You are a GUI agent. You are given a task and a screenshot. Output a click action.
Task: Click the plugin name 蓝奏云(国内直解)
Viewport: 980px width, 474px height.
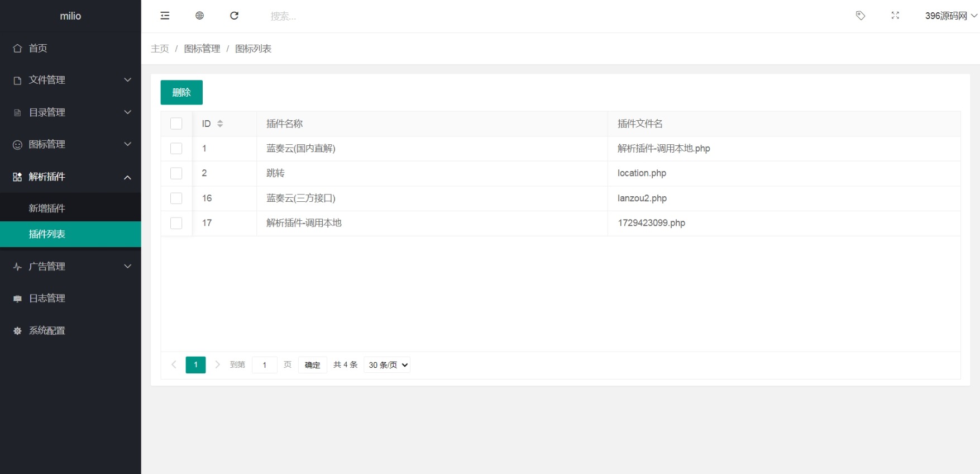tap(301, 148)
